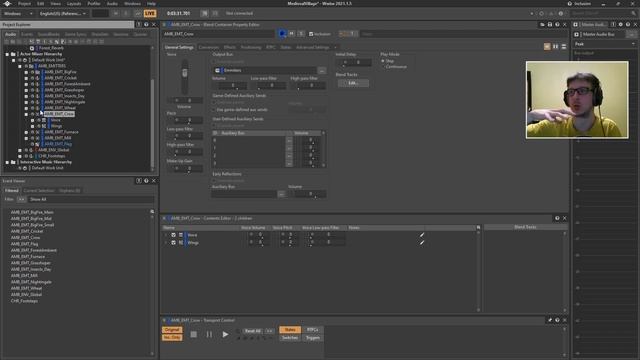Toggle the Inclusion checkbox in Property Editor

(311, 34)
